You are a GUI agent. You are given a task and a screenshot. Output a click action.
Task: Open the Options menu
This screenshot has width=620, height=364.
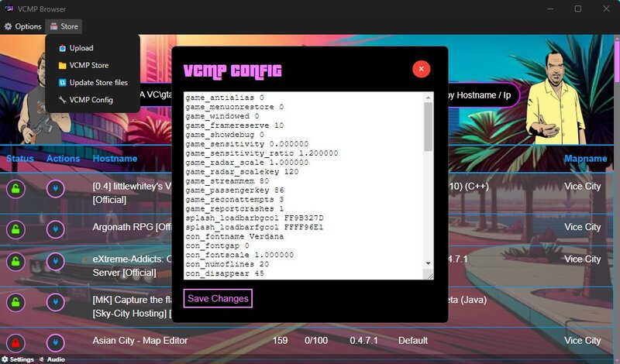coord(22,26)
